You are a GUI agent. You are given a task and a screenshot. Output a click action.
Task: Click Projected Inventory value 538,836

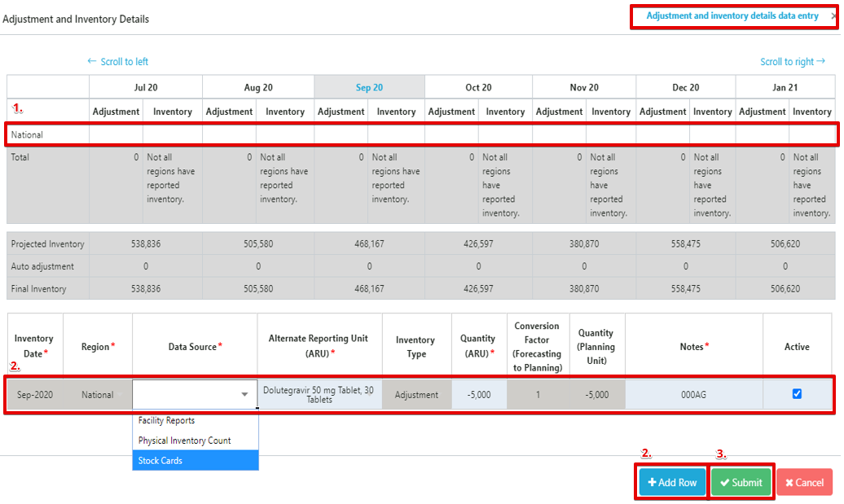(146, 243)
